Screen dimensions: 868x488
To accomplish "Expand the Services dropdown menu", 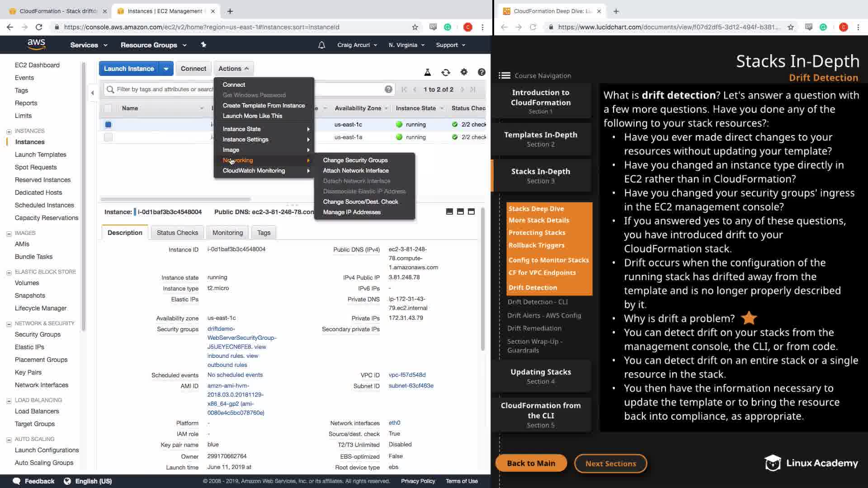I will (x=89, y=45).
